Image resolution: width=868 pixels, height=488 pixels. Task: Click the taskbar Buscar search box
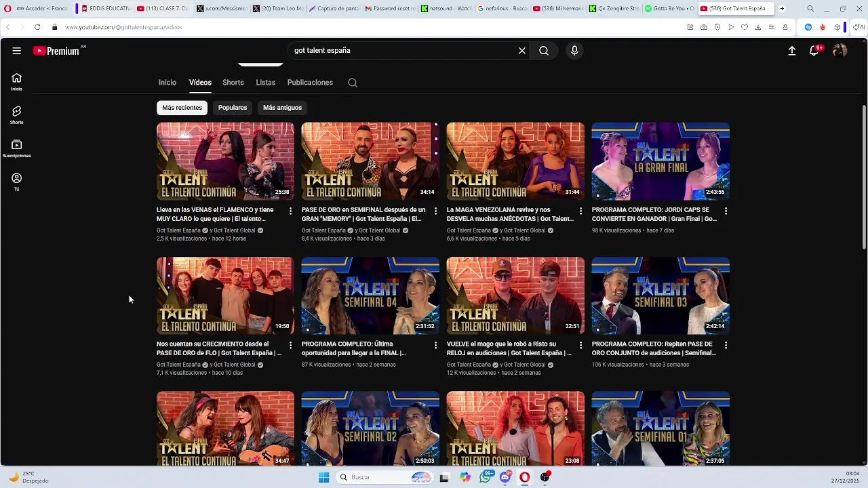click(x=385, y=477)
